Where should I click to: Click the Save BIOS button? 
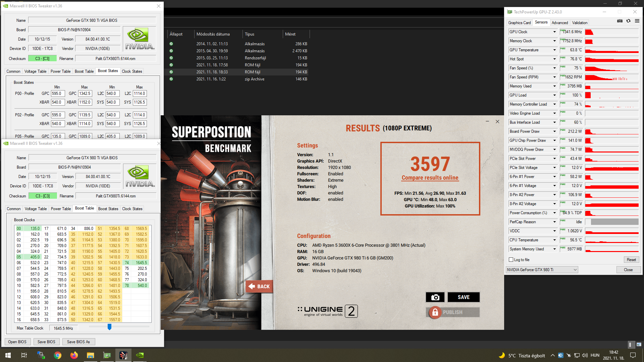46,342
